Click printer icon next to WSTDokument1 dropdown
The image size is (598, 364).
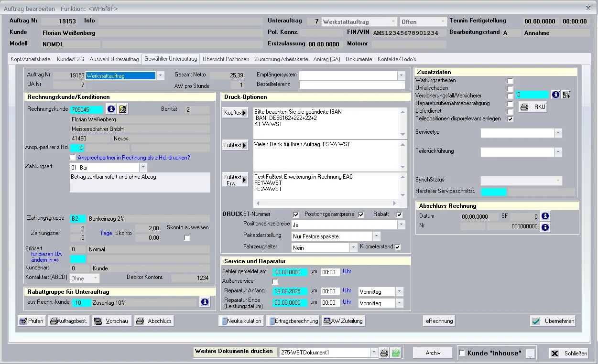(x=384, y=353)
